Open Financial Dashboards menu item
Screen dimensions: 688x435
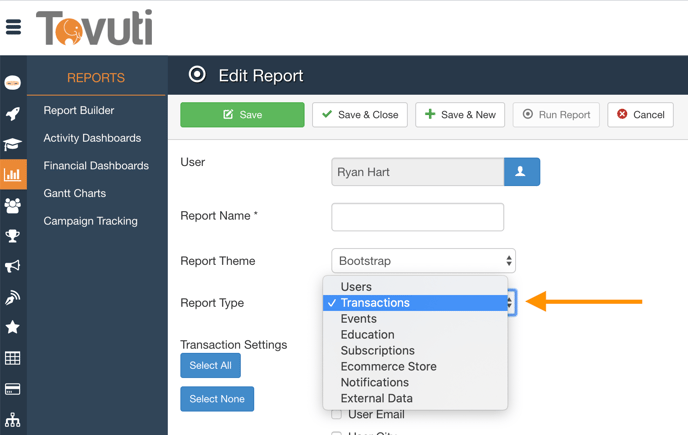[96, 166]
